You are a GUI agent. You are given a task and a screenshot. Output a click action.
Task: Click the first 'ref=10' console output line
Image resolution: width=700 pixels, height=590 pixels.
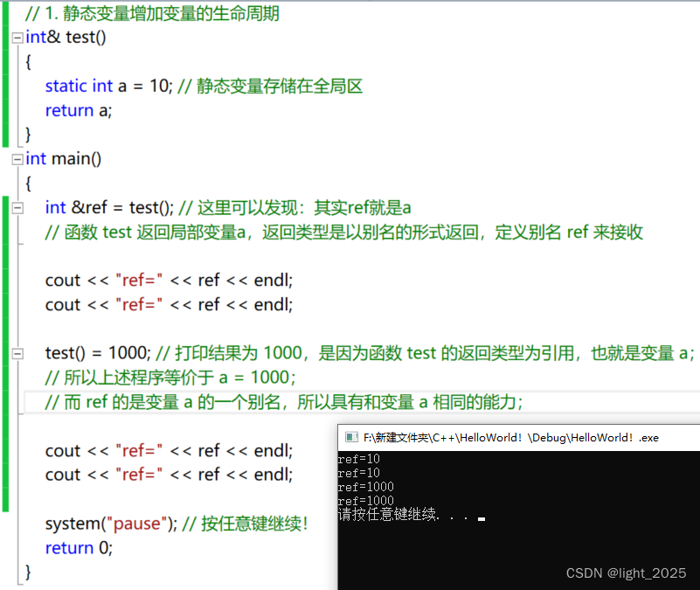[x=359, y=459]
